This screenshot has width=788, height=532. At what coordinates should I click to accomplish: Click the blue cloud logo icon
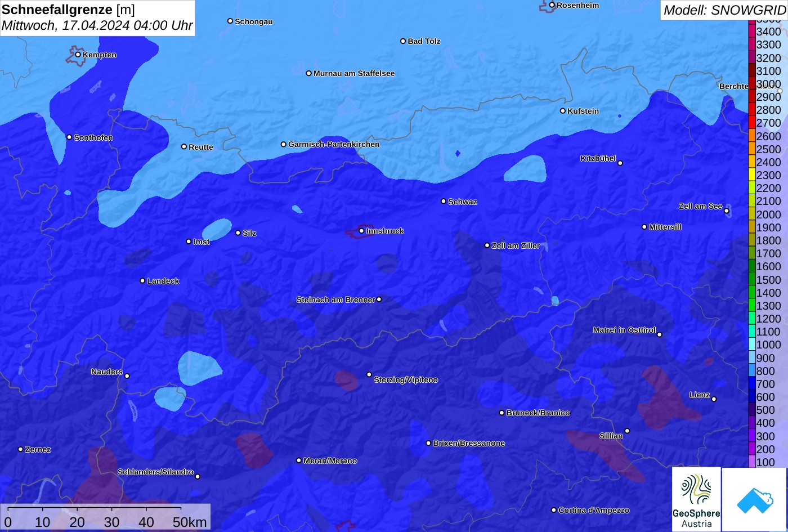coord(754,500)
